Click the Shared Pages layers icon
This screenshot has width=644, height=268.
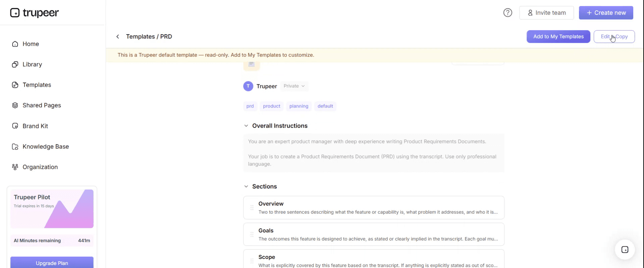pyautogui.click(x=15, y=105)
